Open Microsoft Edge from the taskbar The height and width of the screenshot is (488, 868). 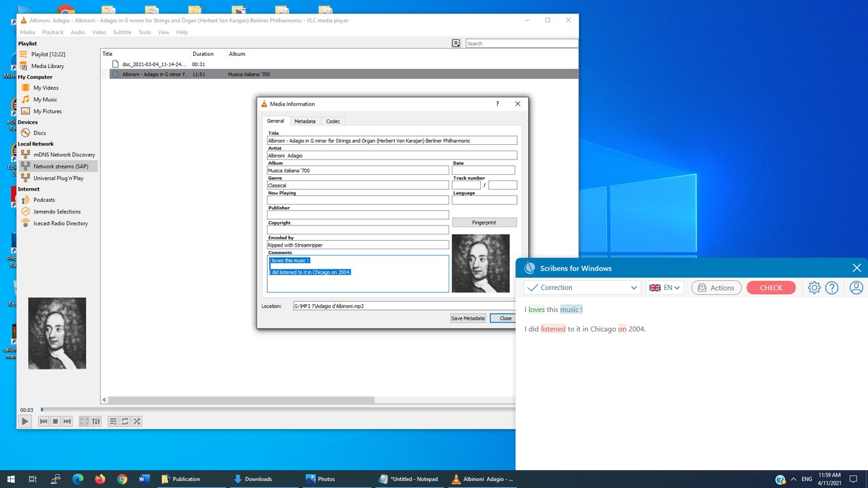coord(78,479)
